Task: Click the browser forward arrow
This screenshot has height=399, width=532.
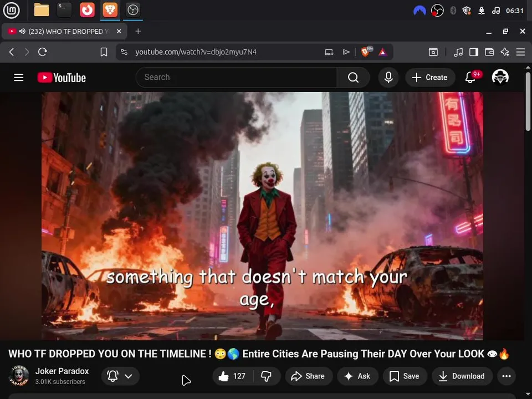Action: coord(27,52)
